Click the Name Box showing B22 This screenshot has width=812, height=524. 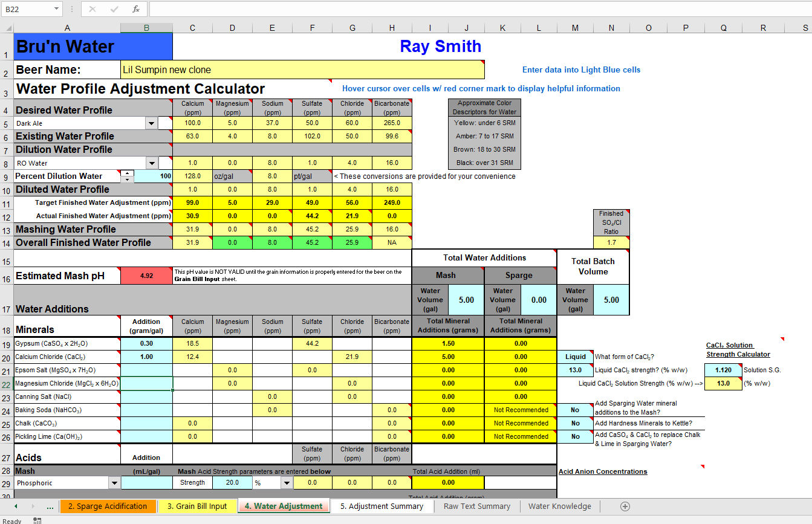[x=27, y=9]
